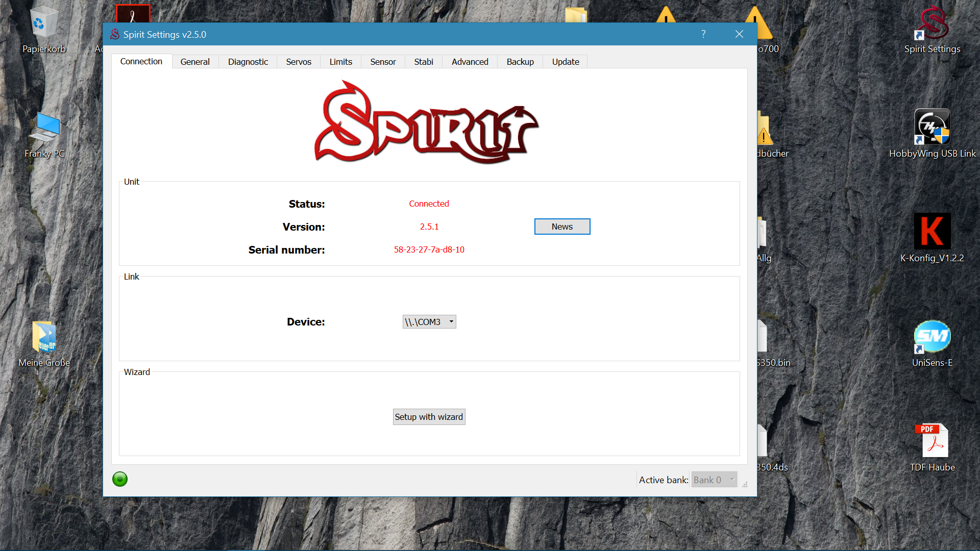Click the Spirit logo in title bar
This screenshot has width=980, height=551.
tap(115, 34)
